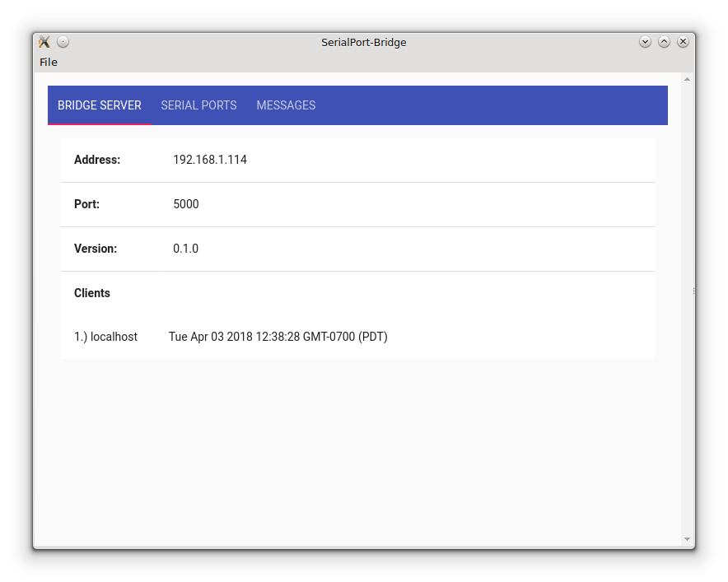Click the SerialPort-Bridge application icon in titlebar
This screenshot has height=582, width=728.
coord(44,41)
